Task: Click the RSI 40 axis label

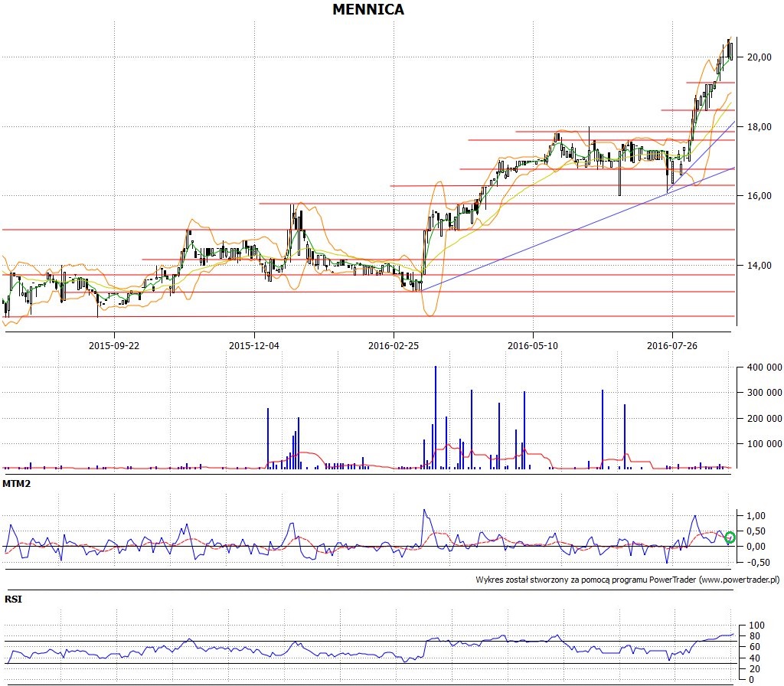Action: point(754,658)
